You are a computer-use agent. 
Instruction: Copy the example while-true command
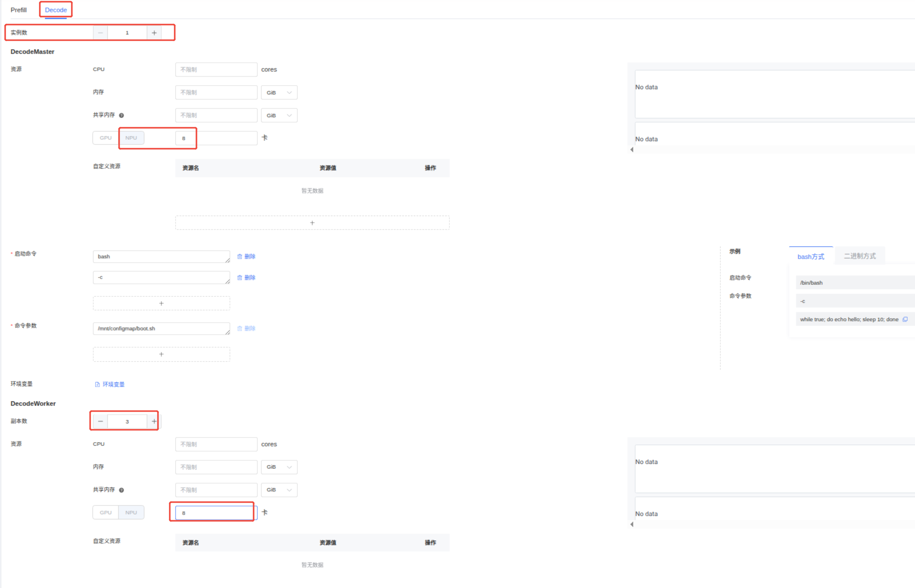click(905, 319)
